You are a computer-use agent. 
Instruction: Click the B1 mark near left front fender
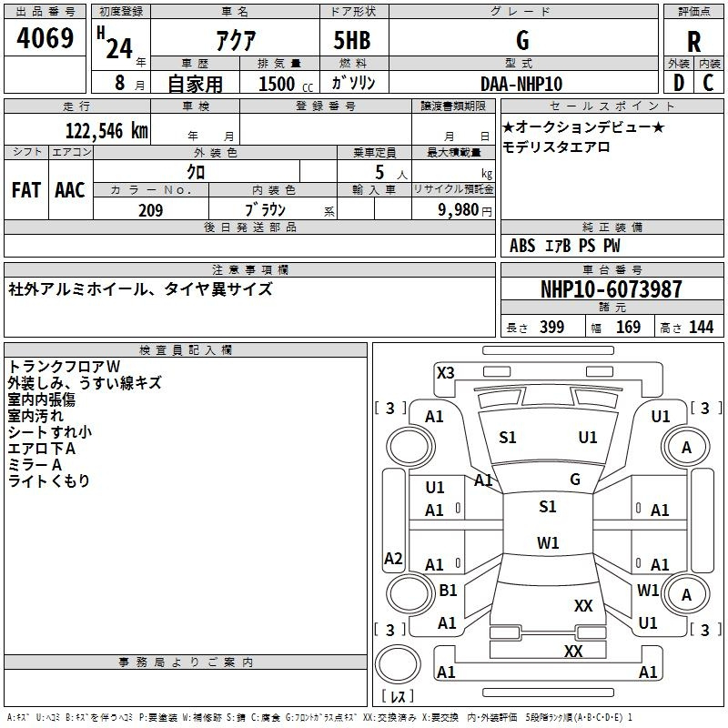point(448,591)
